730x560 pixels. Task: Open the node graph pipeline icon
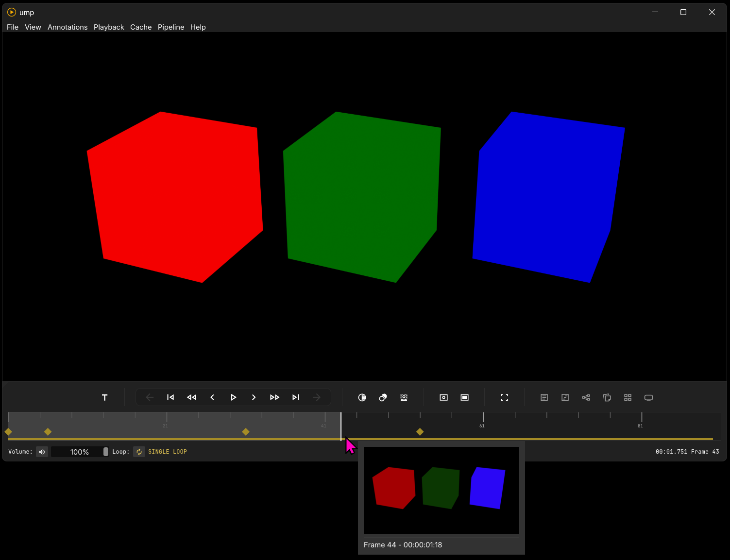coord(586,397)
